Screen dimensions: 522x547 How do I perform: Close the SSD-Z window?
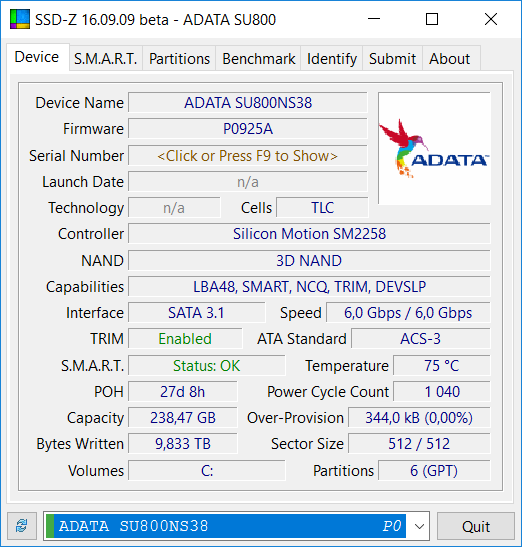click(491, 19)
